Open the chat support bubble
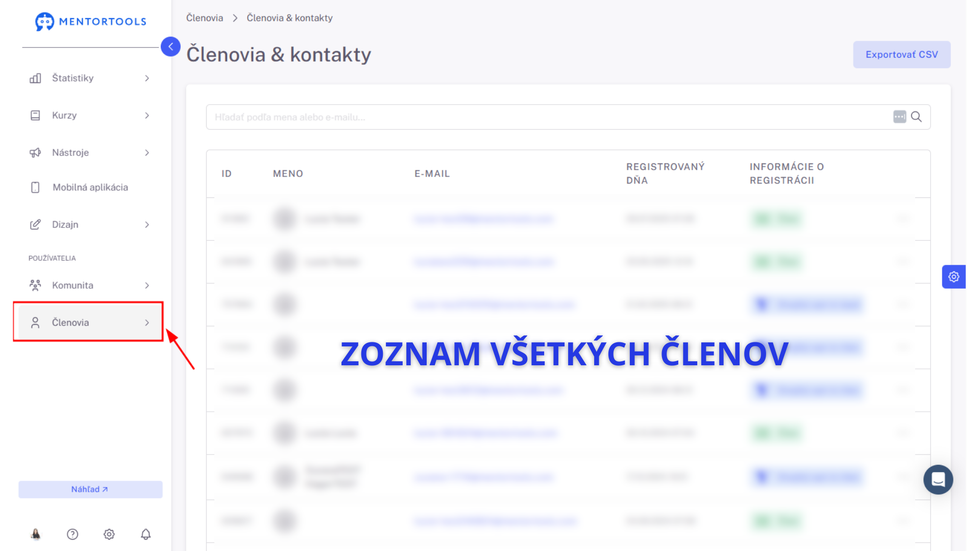This screenshot has height=551, width=980. point(938,480)
